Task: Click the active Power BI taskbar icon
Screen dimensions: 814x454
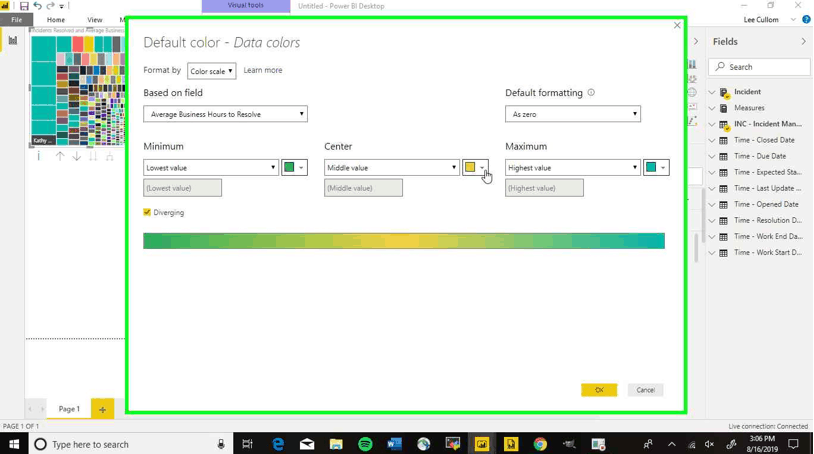Action: click(x=481, y=444)
